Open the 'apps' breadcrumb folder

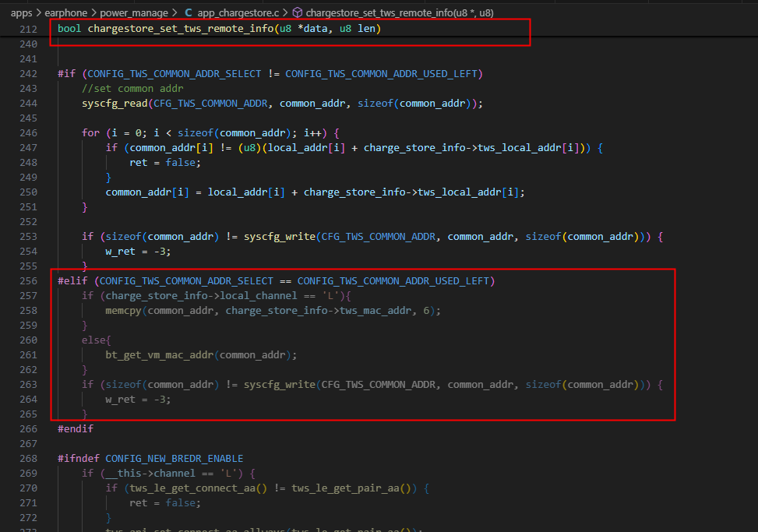click(21, 12)
